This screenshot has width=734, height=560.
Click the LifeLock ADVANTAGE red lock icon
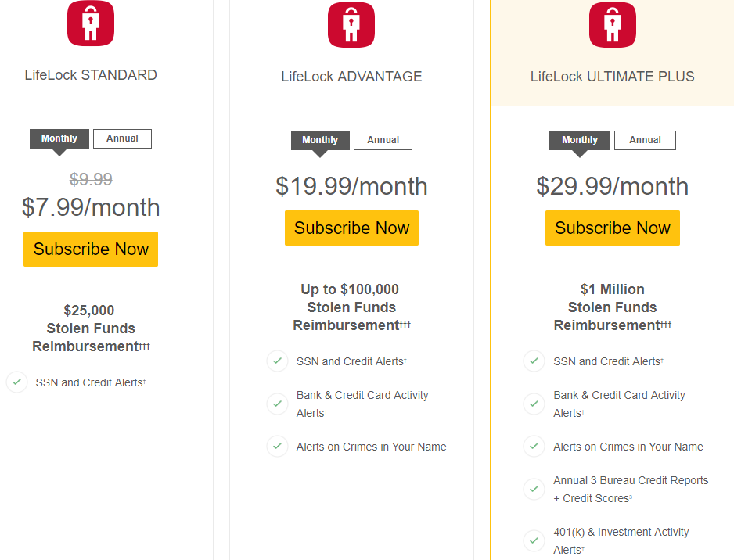[351, 25]
